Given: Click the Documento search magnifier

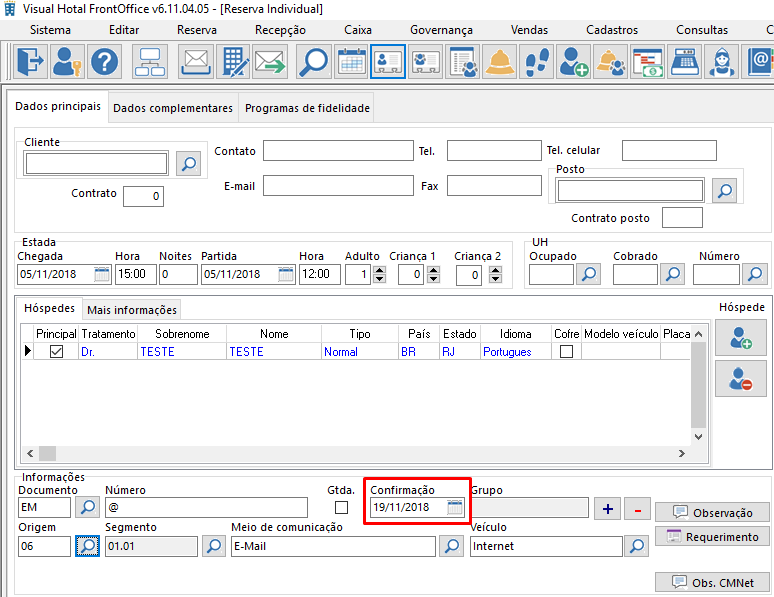Looking at the screenshot, I should (x=87, y=507).
